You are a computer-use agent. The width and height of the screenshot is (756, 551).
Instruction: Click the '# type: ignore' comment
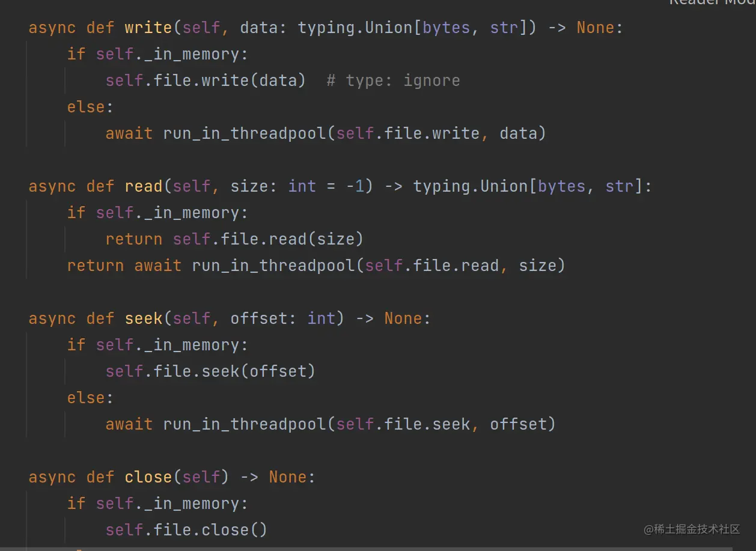click(394, 81)
